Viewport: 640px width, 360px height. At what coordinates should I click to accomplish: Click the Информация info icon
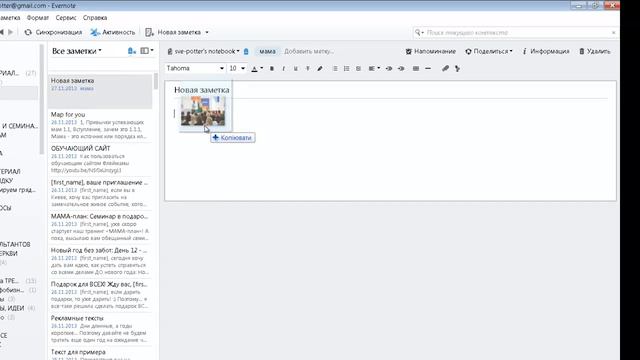(524, 51)
